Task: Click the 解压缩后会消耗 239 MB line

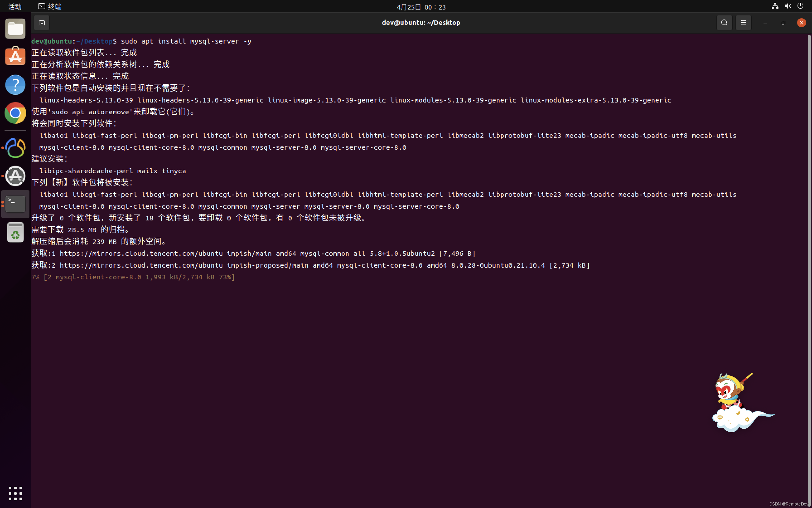Action: (99, 242)
